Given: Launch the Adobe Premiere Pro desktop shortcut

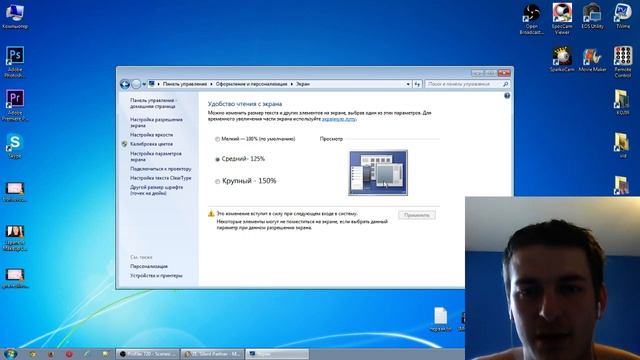Looking at the screenshot, I should [x=15, y=105].
